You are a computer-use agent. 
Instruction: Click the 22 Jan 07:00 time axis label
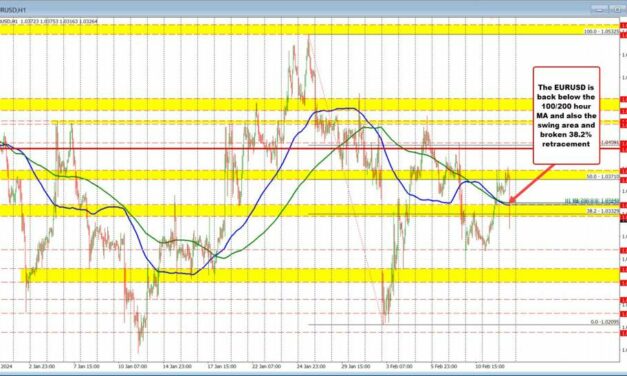[x=266, y=366]
